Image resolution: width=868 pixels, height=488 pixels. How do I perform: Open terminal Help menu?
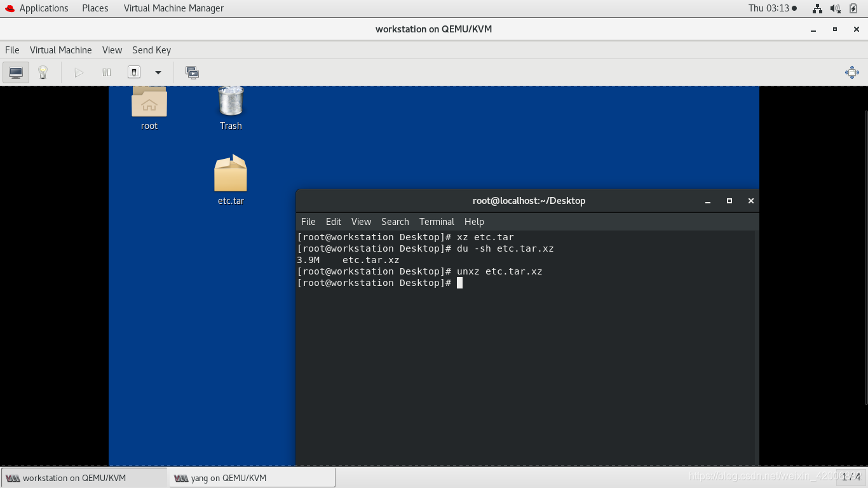[x=474, y=222]
